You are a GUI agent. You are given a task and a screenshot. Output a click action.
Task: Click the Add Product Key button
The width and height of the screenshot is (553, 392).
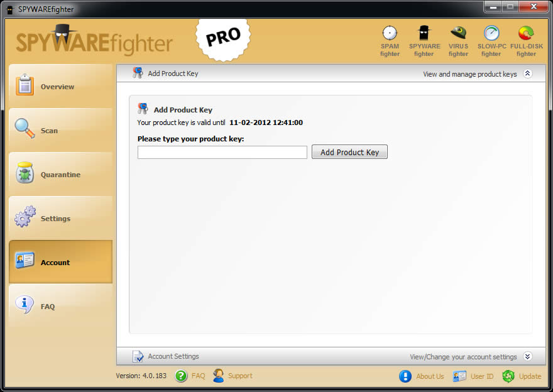[x=349, y=152]
